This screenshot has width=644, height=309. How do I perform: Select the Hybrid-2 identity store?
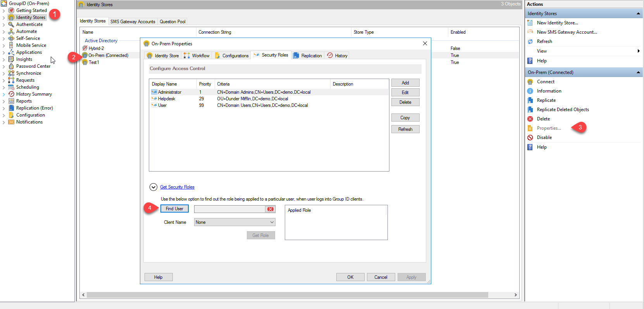point(96,48)
